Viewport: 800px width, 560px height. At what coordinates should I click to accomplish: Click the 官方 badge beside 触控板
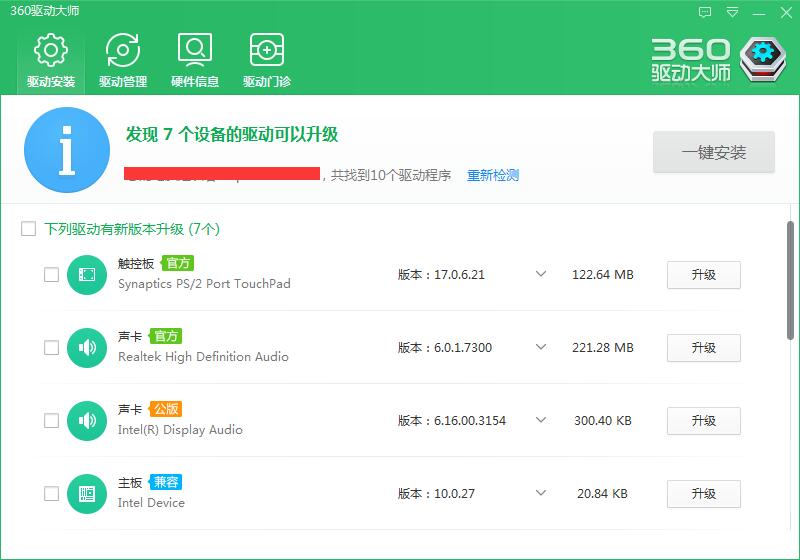[x=178, y=263]
